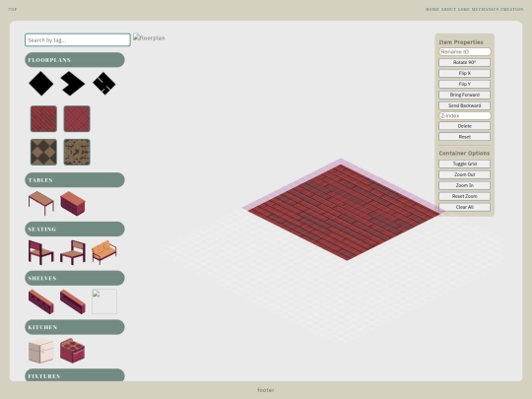Select the square diamond floorplan shape
Screen dimensions: 532x399
(41, 84)
